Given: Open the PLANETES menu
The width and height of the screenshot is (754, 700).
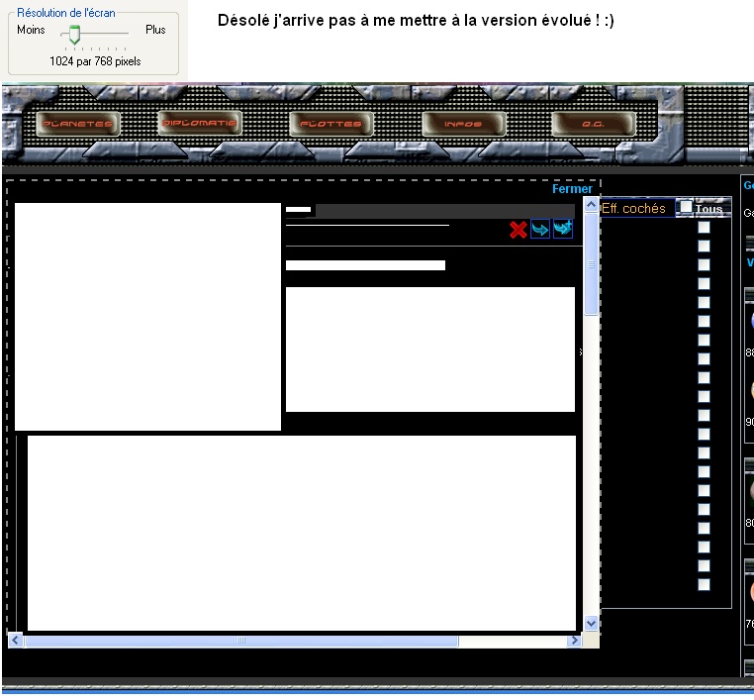Looking at the screenshot, I should coord(78,124).
